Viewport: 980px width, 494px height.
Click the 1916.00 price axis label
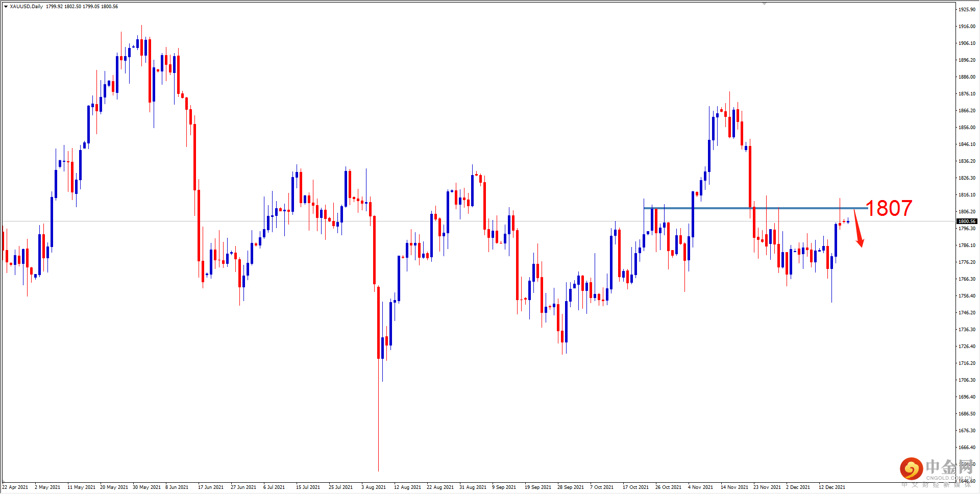(967, 27)
